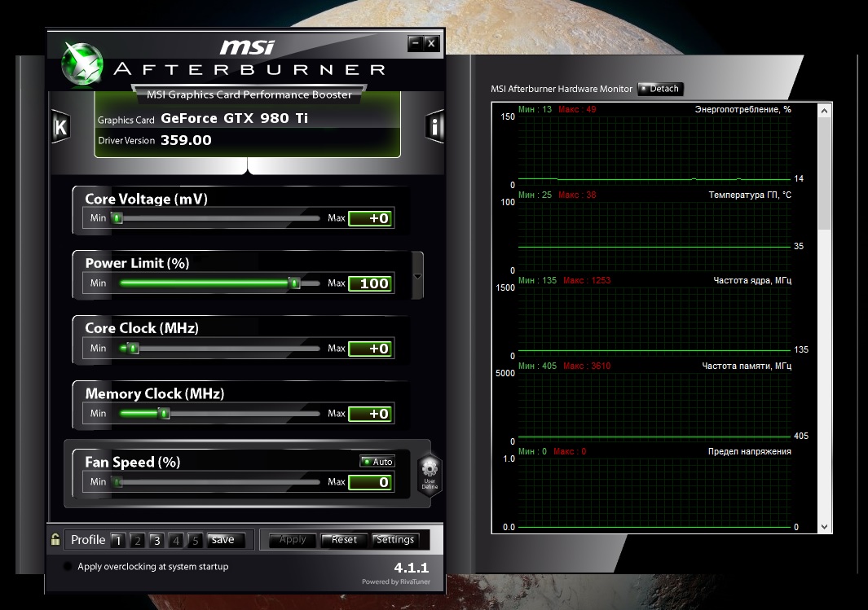Click the Fan Speed 0 value field
This screenshot has height=610, width=868.
371,482
